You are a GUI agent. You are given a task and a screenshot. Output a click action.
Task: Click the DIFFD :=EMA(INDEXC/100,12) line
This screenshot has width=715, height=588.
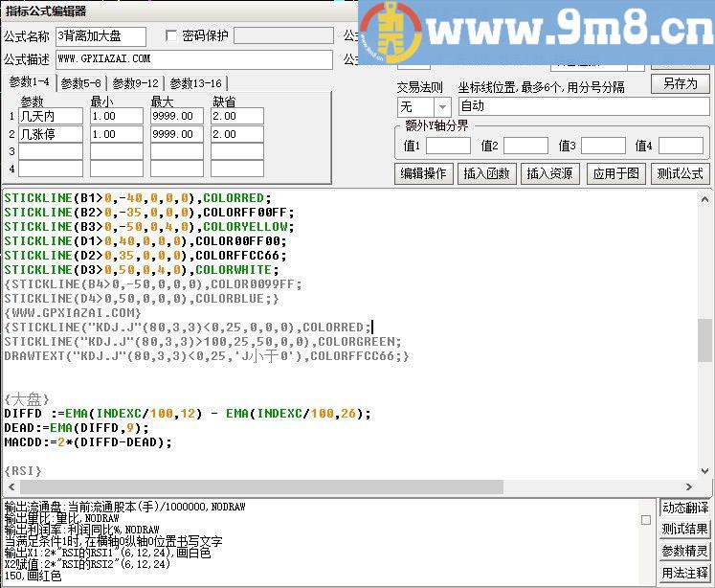(x=188, y=414)
